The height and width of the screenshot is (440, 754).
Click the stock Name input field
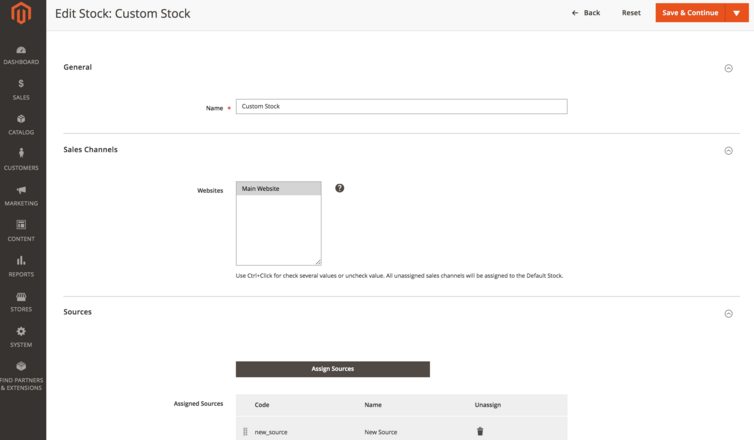[x=401, y=106]
